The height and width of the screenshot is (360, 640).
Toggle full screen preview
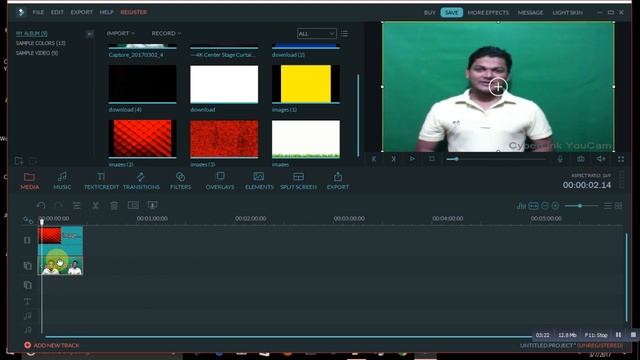[x=621, y=159]
